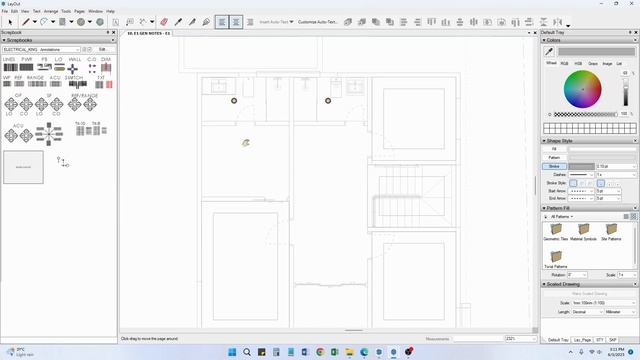Click Bring to Front icon
Viewport: 640px width, 360px height.
coord(348,22)
